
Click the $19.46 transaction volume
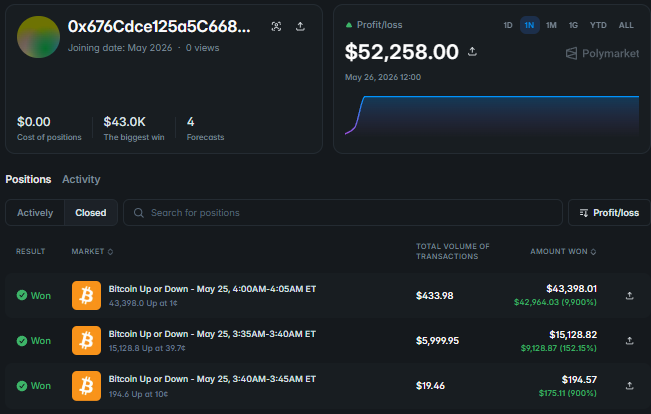430,386
